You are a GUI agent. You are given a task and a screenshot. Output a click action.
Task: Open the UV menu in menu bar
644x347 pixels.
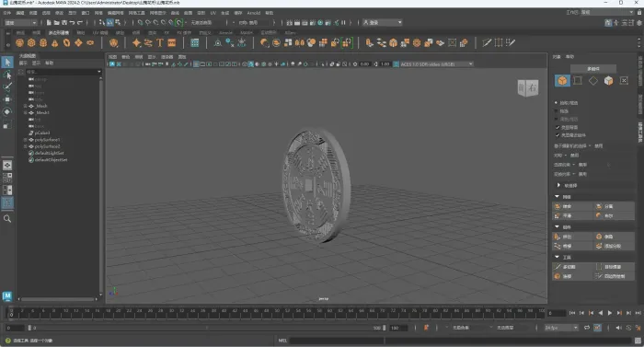213,13
